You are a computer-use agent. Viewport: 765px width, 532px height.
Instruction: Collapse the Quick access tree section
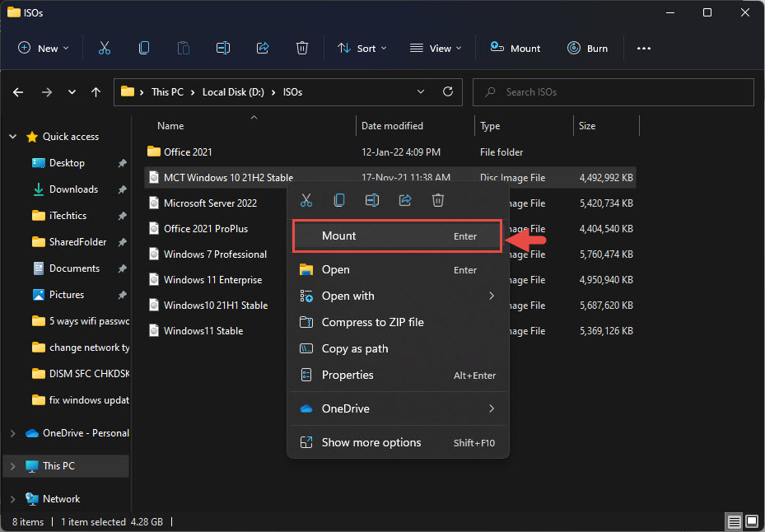pos(13,137)
